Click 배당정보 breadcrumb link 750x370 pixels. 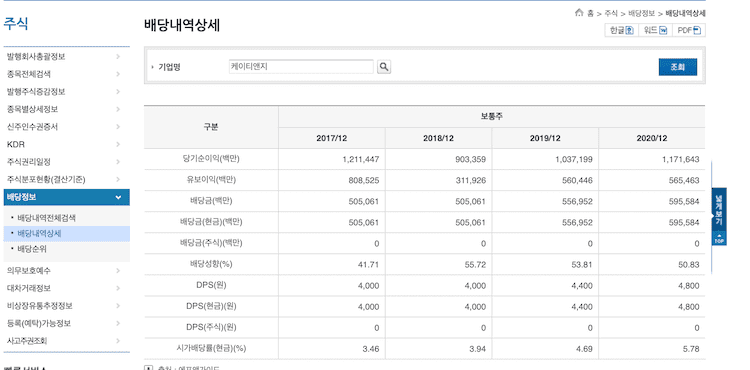pos(641,13)
